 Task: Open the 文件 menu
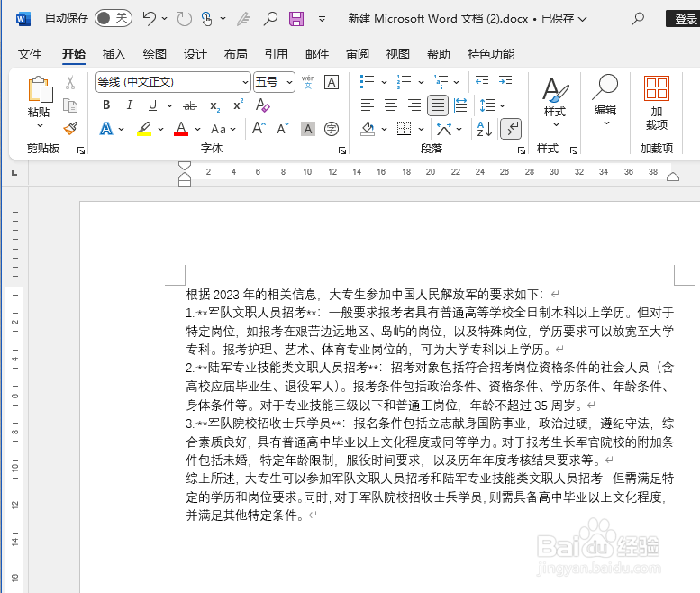(30, 54)
